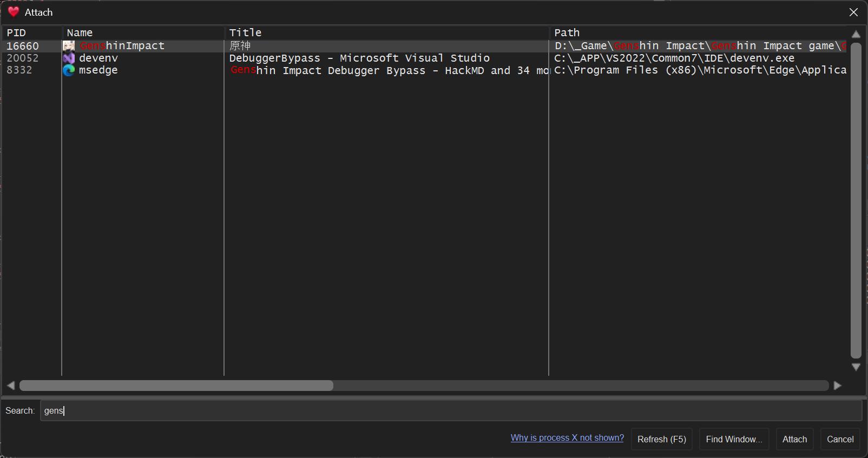Click the scroll down arrow
Image resolution: width=868 pixels, height=458 pixels.
[x=856, y=367]
